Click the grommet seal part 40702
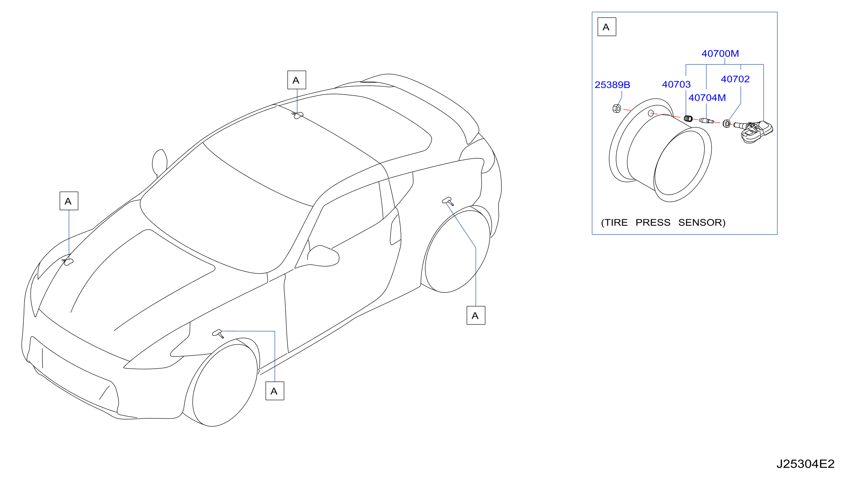Viewport: 868px width, 480px height. pyautogui.click(x=726, y=124)
